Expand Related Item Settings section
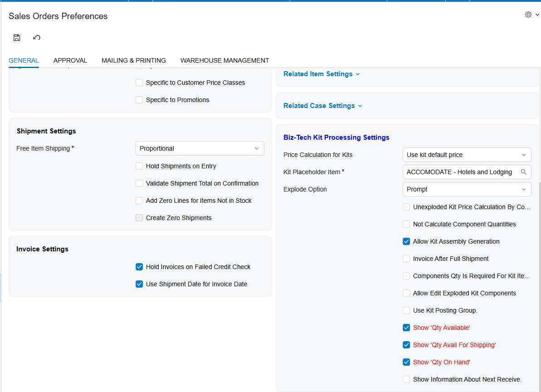Image resolution: width=541 pixels, height=392 pixels. pyautogui.click(x=322, y=74)
